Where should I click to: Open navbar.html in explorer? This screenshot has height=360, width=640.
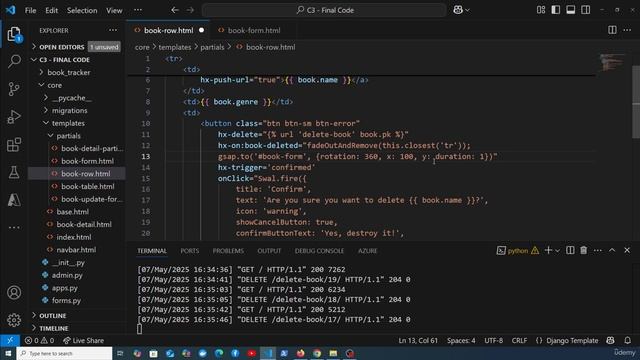pyautogui.click(x=76, y=249)
